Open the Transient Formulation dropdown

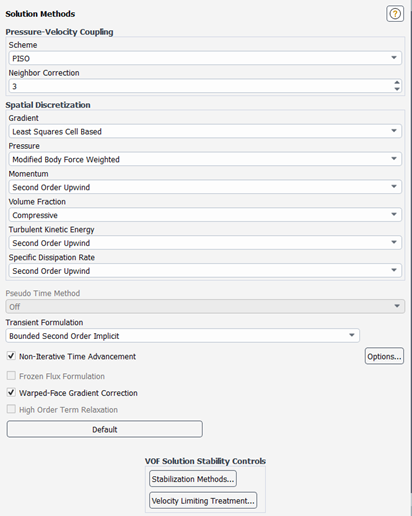(x=182, y=336)
